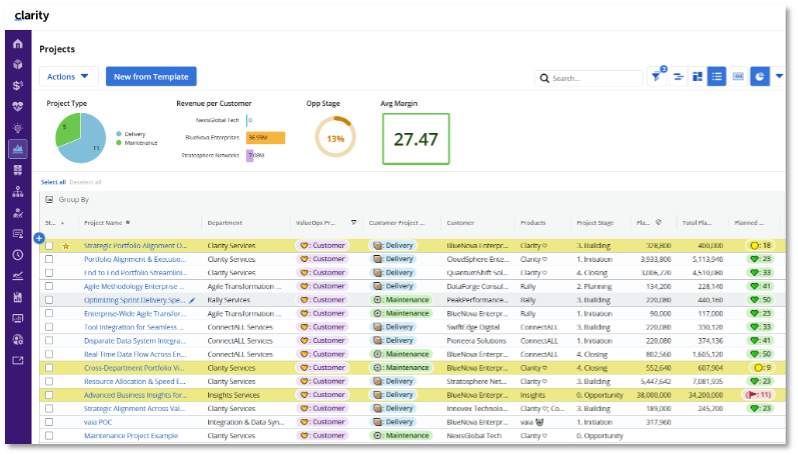798x455 pixels.
Task: Open the Actions dropdown
Action: click(68, 76)
